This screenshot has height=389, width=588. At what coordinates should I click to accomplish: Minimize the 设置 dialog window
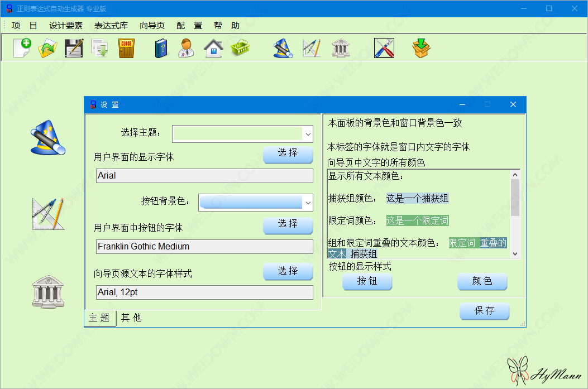tap(462, 104)
